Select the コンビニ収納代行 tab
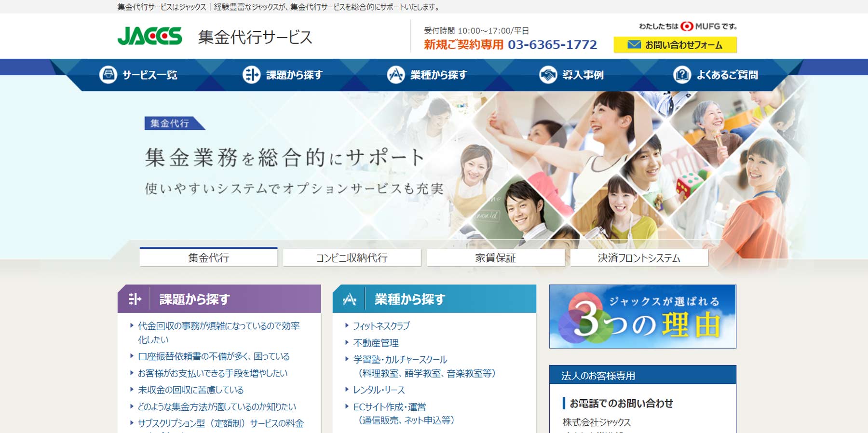 click(352, 257)
